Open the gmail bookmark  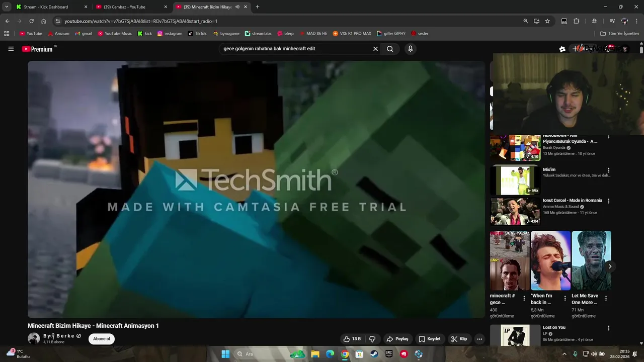pyautogui.click(x=84, y=34)
